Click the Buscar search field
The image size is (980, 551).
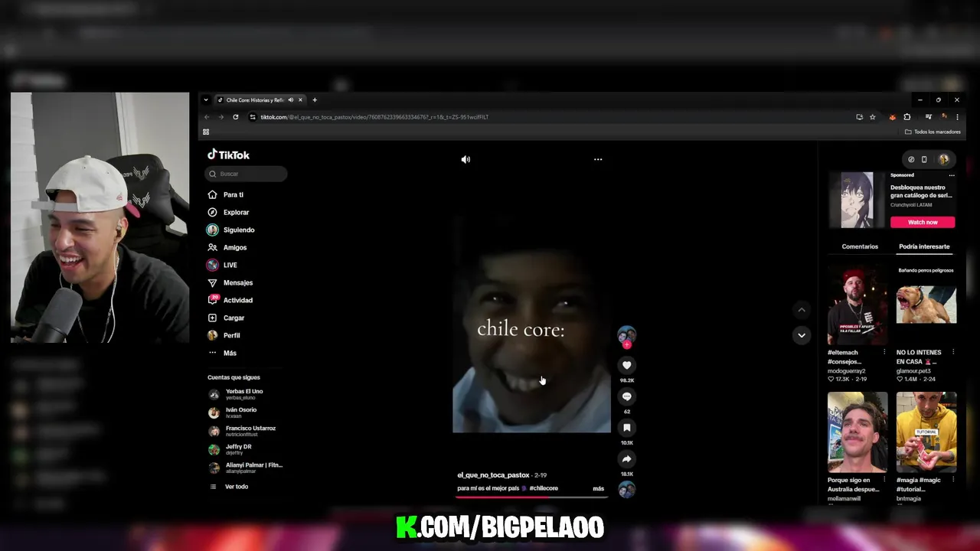point(246,174)
